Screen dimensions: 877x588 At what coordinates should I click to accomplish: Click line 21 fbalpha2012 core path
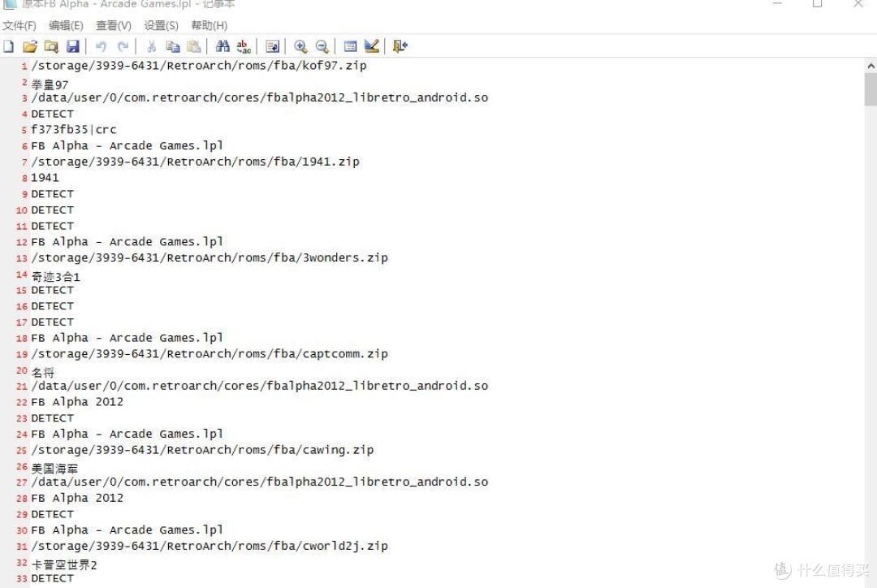tap(260, 386)
